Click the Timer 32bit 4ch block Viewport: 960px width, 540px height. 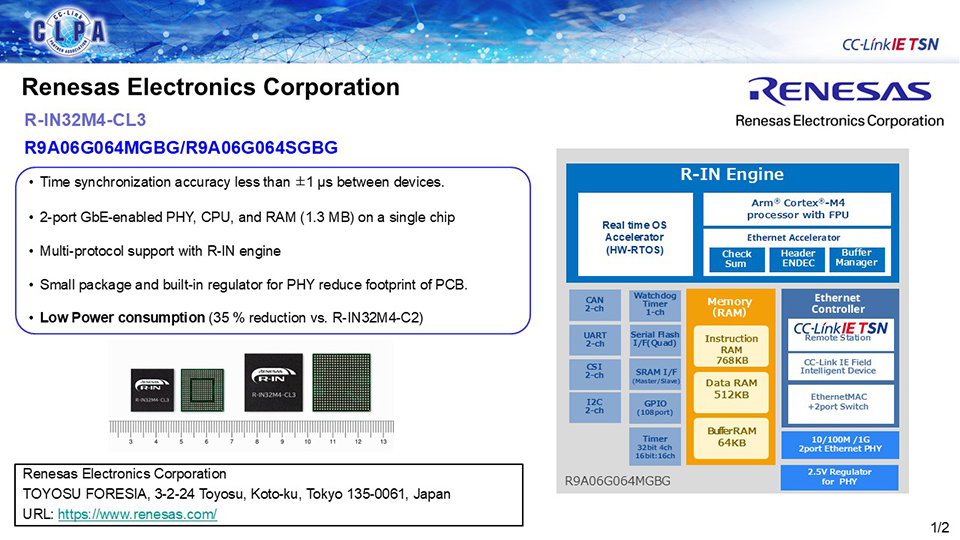[x=655, y=447]
